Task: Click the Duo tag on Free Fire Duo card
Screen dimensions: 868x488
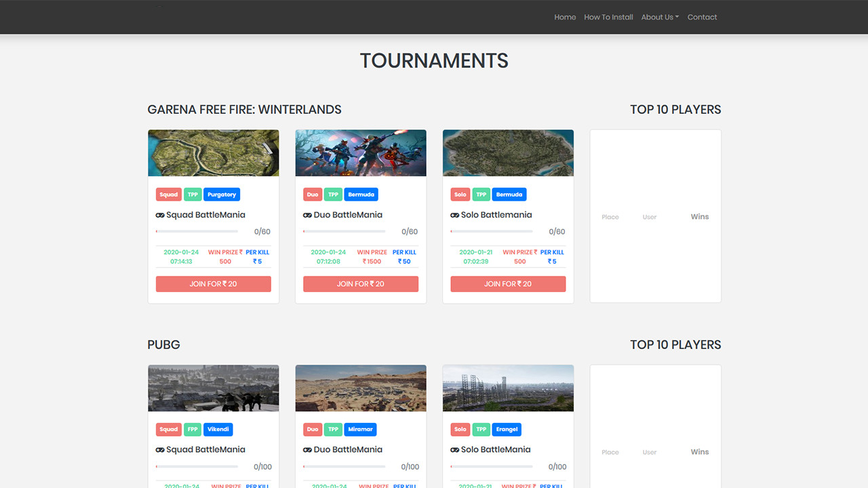Action: pos(313,195)
